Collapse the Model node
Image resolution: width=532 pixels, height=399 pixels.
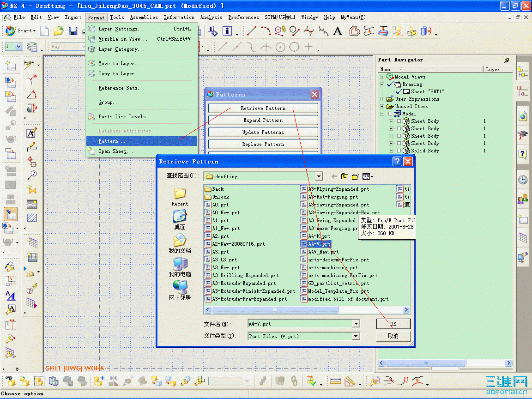click(x=382, y=114)
